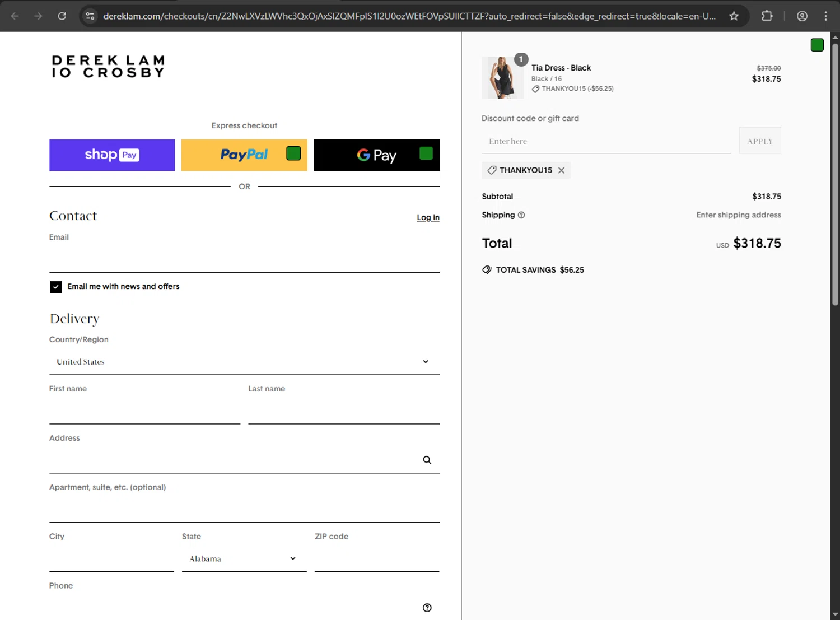The image size is (840, 620).
Task: Click the Tia Dress - Black title
Action: (561, 68)
